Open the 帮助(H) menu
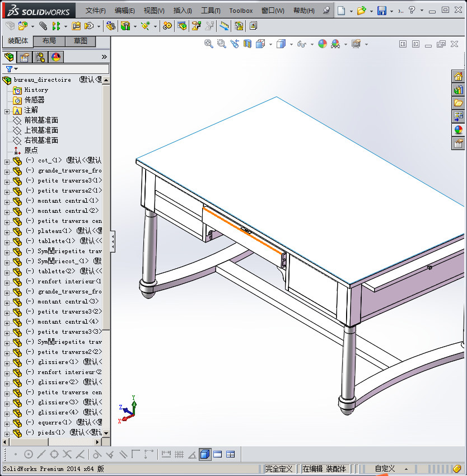The image size is (467, 476). pyautogui.click(x=303, y=11)
